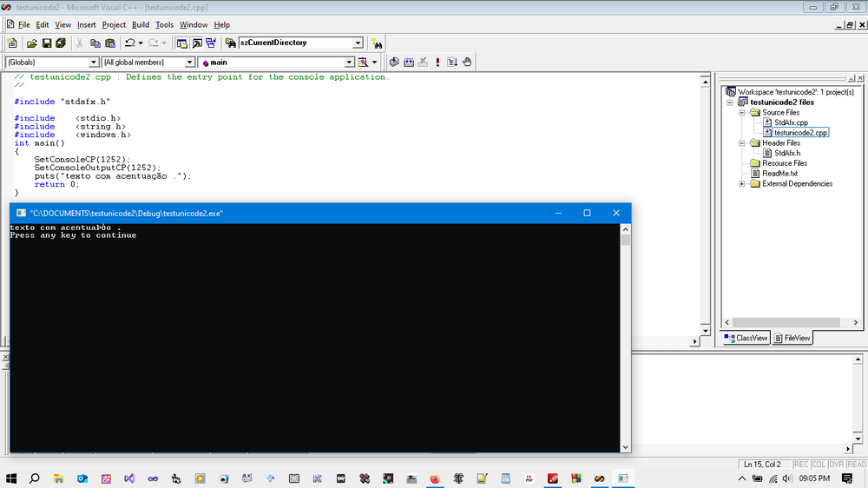Image resolution: width=868 pixels, height=488 pixels.
Task: Open Firefox from the Windows taskbar
Action: pyautogui.click(x=436, y=478)
